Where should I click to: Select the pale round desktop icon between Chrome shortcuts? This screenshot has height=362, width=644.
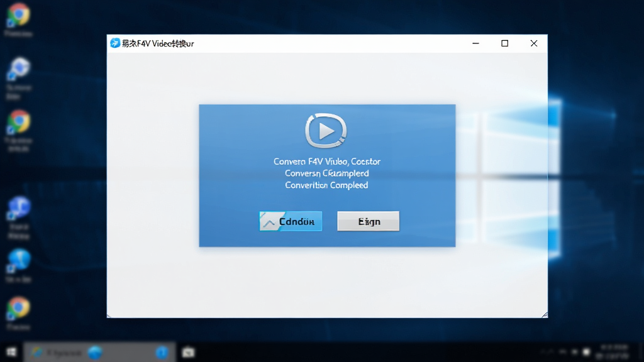tap(18, 69)
